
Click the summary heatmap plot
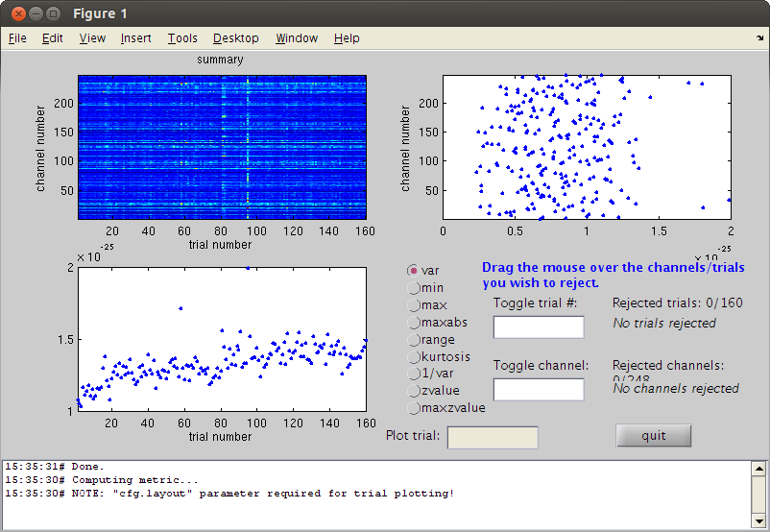tap(222, 147)
